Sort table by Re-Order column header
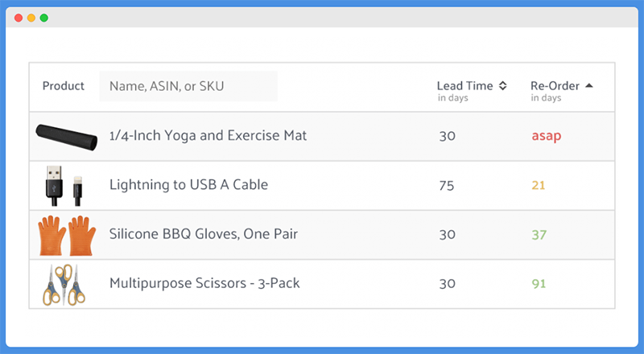Image resolution: width=644 pixels, height=354 pixels. 555,86
